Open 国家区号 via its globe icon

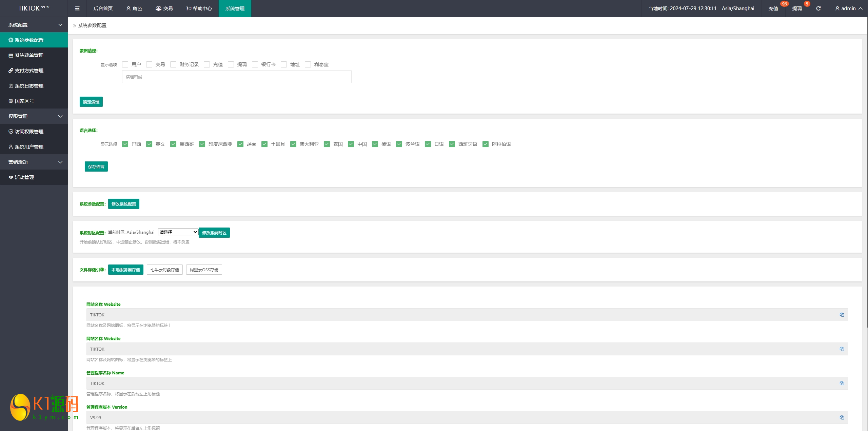[x=11, y=101]
